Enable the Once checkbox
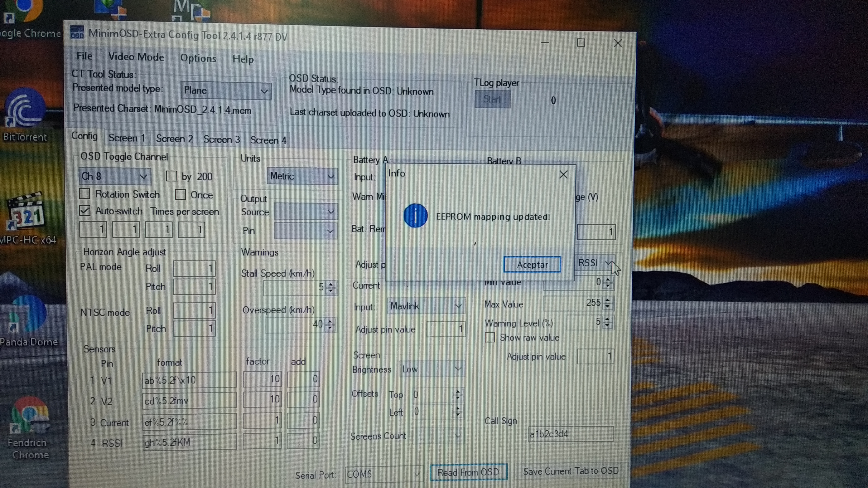868x488 pixels. click(180, 194)
